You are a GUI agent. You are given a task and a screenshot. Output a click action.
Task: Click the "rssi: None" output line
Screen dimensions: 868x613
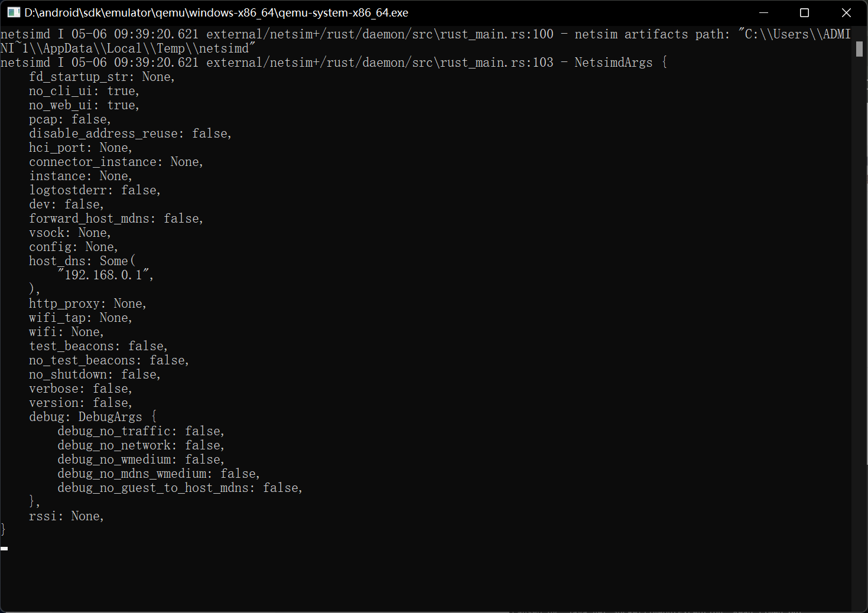pyautogui.click(x=66, y=516)
